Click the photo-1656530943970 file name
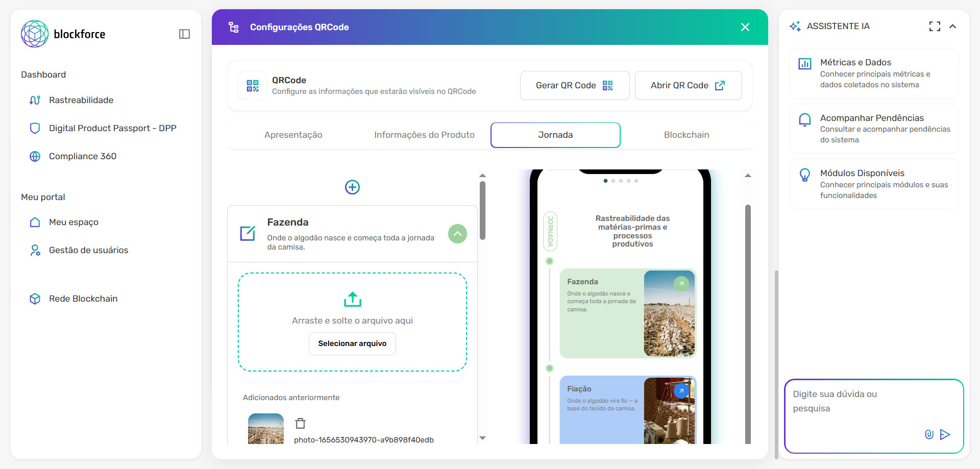Image resolution: width=980 pixels, height=469 pixels. [363, 440]
